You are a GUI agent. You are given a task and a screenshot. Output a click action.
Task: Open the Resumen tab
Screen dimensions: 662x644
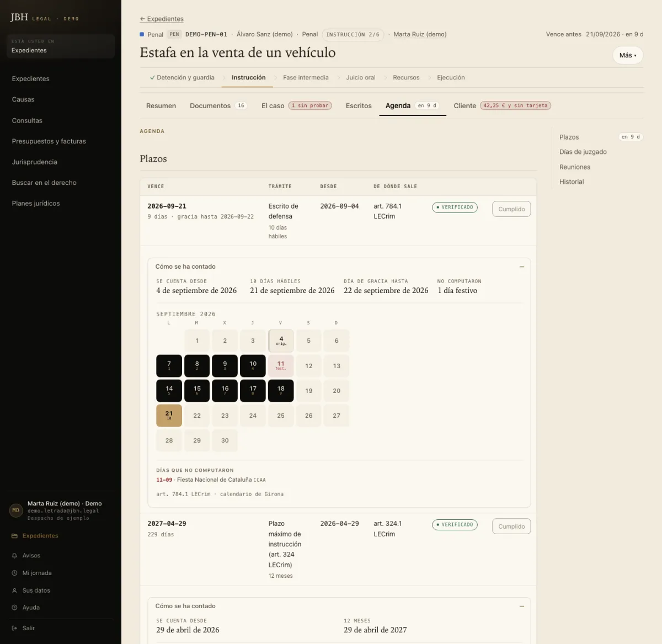[161, 105]
